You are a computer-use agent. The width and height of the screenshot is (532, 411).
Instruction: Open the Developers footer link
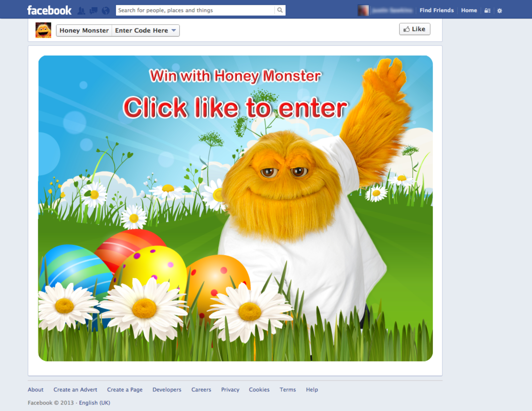(x=167, y=390)
